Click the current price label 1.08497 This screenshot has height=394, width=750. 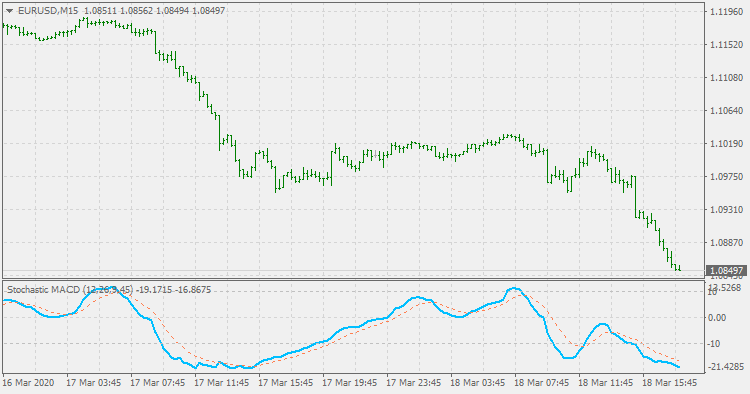coord(727,271)
